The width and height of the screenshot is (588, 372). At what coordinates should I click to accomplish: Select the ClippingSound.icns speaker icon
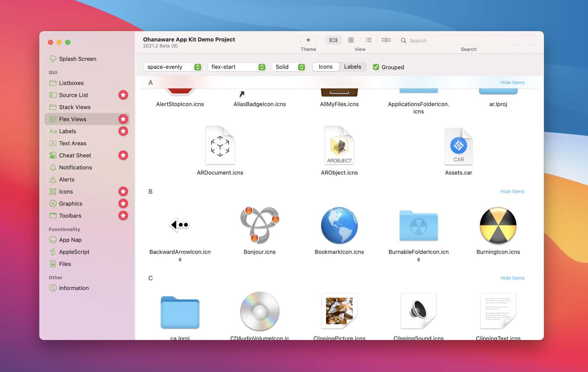click(419, 311)
